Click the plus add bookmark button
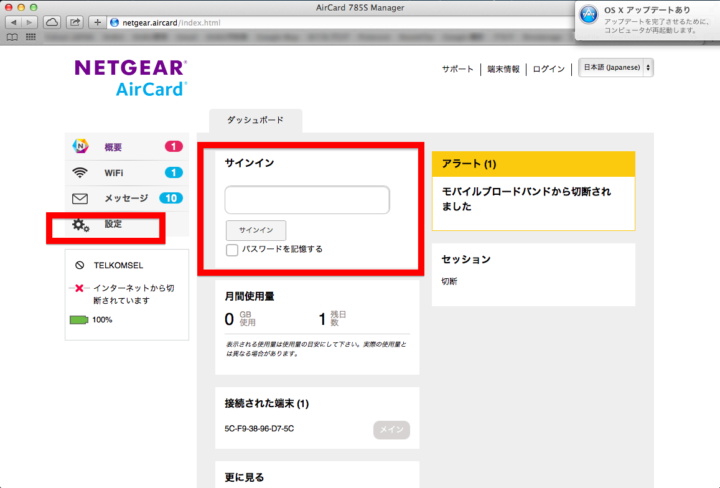720x488 pixels. (x=97, y=22)
